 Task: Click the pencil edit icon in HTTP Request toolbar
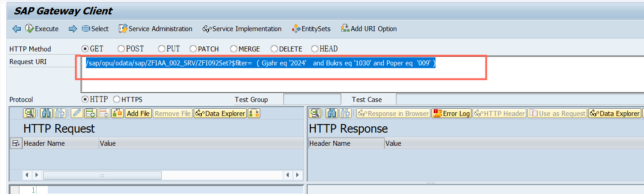click(77, 113)
